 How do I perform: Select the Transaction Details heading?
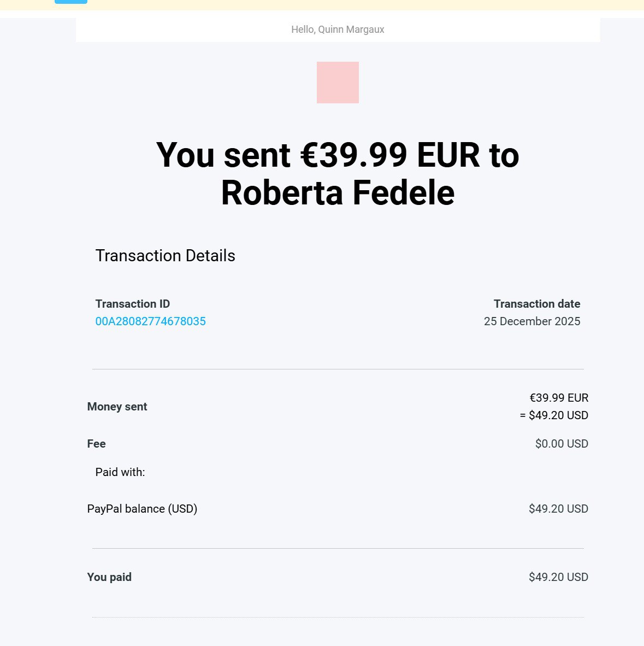165,256
